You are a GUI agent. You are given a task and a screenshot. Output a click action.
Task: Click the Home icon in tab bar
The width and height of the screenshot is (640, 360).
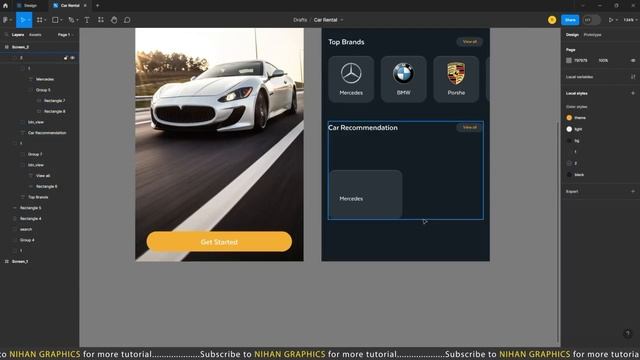(x=5, y=6)
